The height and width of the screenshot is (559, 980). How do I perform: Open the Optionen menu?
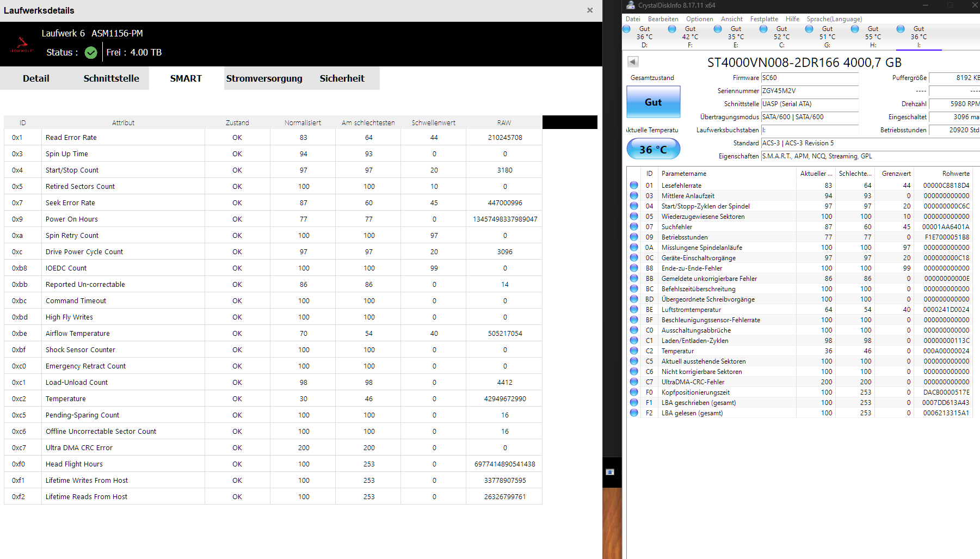point(699,19)
